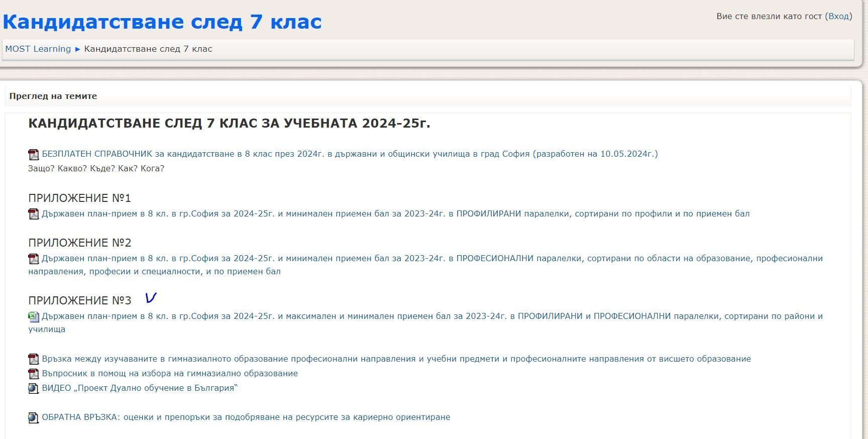
Task: Open ПРОФЕСИОНАЛНИ паралелки plan link under ПРИЛОЖЕНИЕ №2
Action: click(x=432, y=258)
